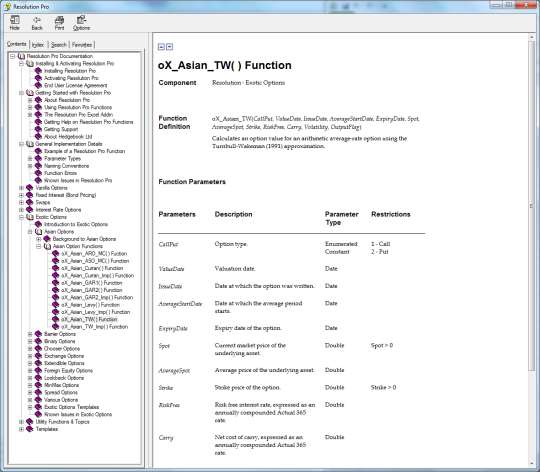Click the Print toolbar button
The height and width of the screenshot is (472, 540).
tap(59, 23)
